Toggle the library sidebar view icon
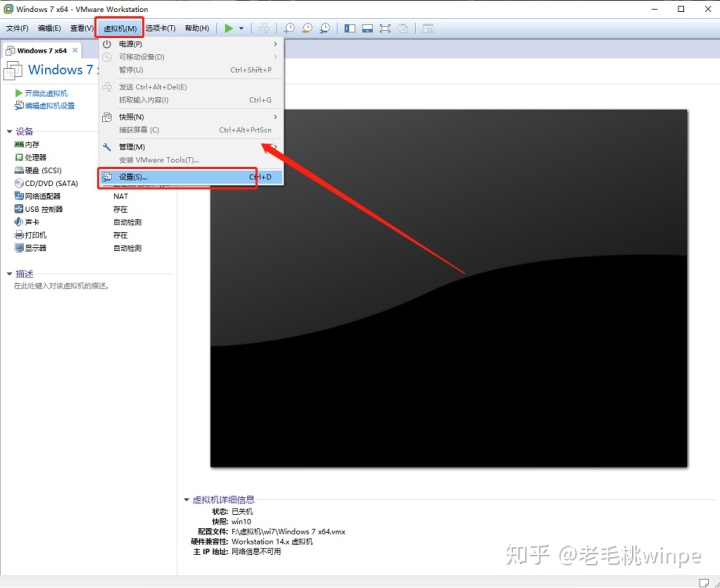Viewport: 720px width, 588px height. coord(350,28)
